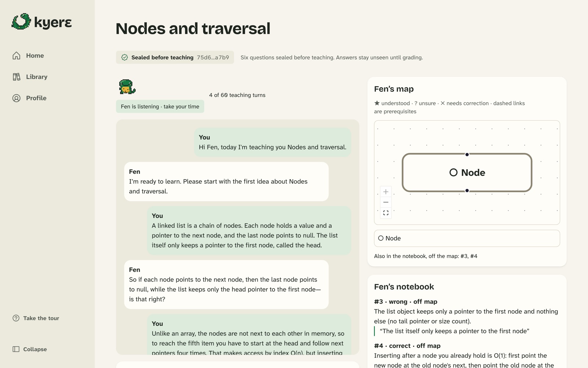Open Home via its house icon
This screenshot has width=588, height=368.
[17, 56]
